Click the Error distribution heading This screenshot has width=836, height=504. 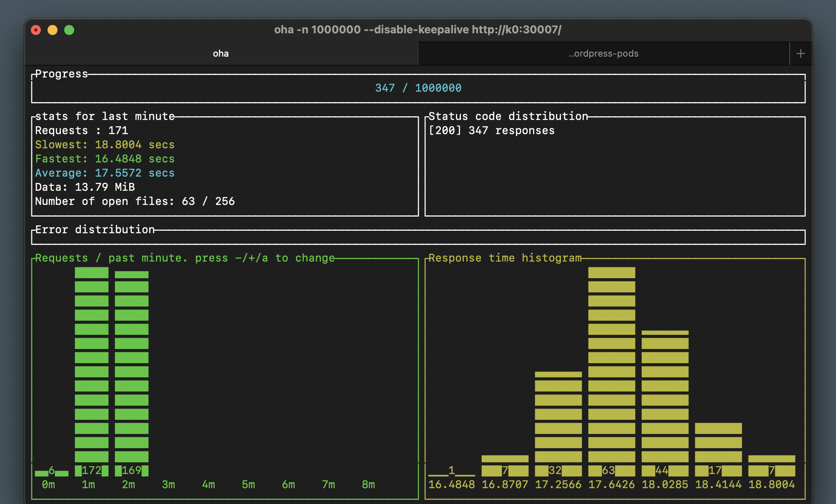click(x=95, y=230)
